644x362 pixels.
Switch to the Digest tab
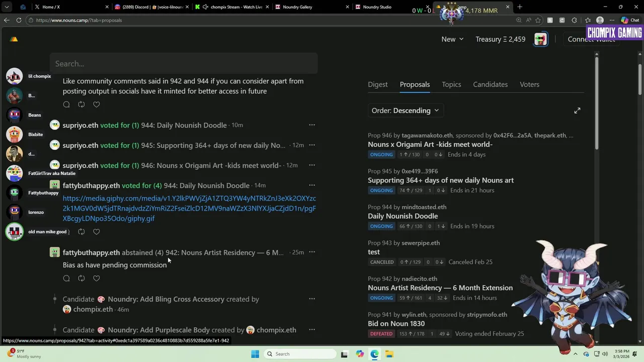[x=378, y=84]
